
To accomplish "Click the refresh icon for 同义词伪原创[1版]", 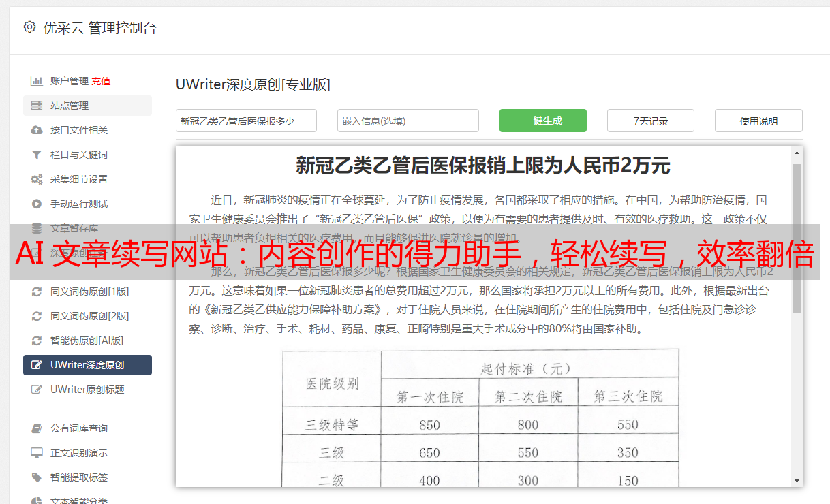I will (37, 292).
